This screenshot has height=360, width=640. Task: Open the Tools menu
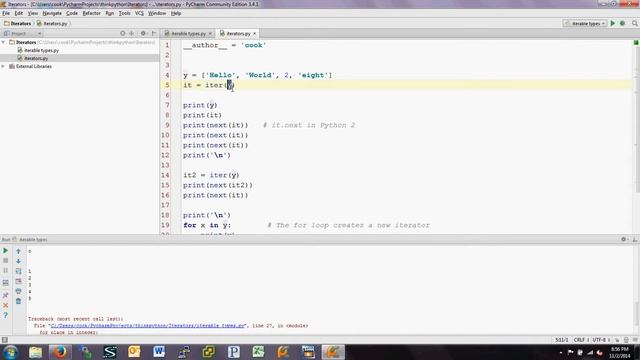tap(124, 13)
